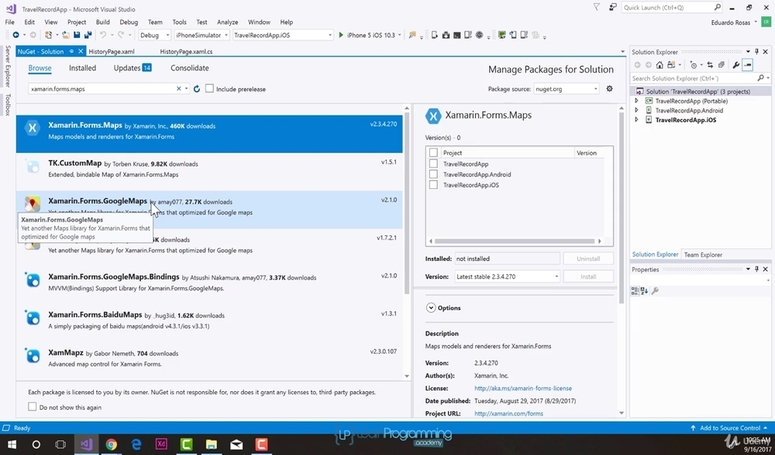Expand the TravelRecordApp.iOS project node

click(x=637, y=120)
